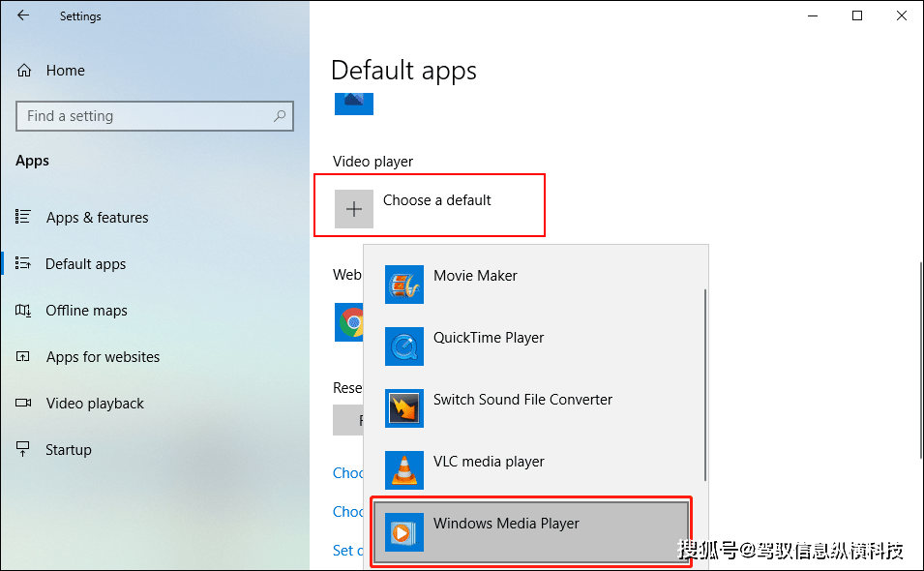Open the Default apps page
Screen dimensions: 924x571
point(85,264)
